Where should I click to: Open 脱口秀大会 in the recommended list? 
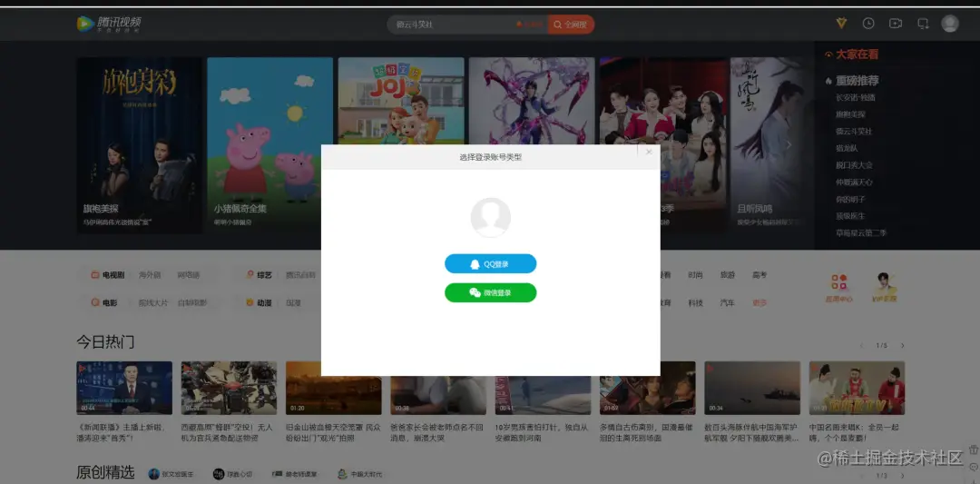[x=854, y=165]
